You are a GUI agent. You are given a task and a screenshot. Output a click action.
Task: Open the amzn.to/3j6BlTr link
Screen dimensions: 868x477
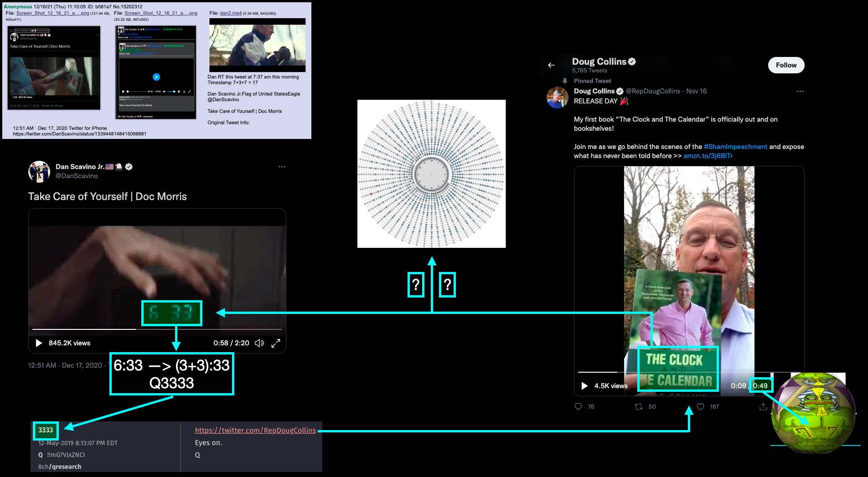click(708, 156)
